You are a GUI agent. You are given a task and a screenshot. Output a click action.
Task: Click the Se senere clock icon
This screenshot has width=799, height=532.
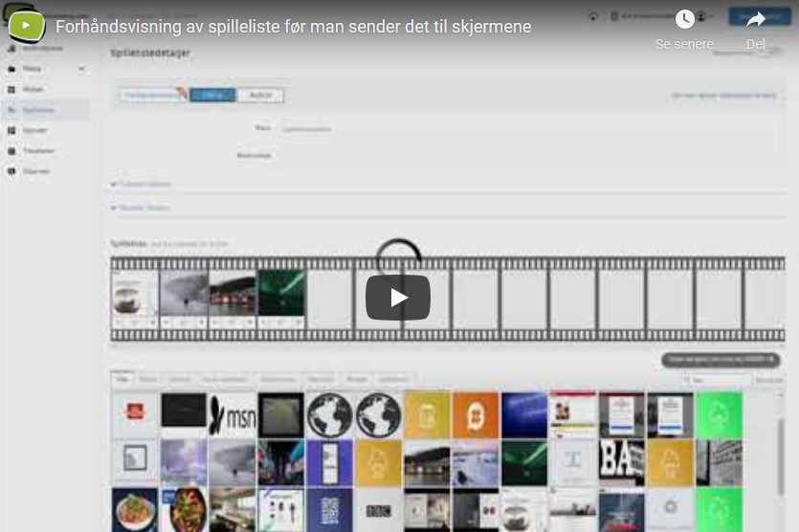pyautogui.click(x=684, y=20)
